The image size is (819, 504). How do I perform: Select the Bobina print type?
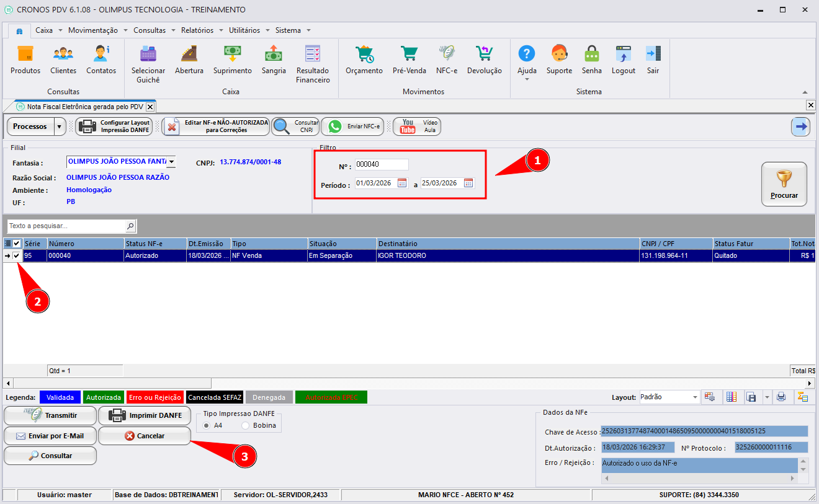pyautogui.click(x=246, y=426)
